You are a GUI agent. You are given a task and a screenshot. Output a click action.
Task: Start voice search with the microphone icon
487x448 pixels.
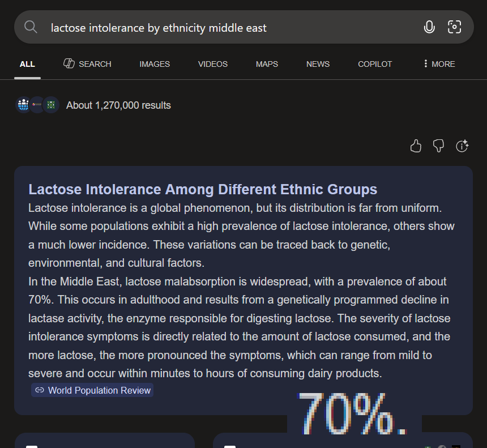429,27
